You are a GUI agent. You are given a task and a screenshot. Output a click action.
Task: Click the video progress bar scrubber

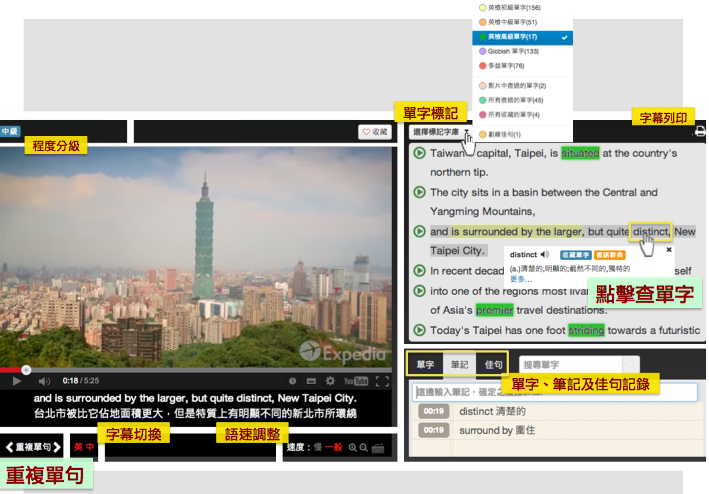click(25, 370)
